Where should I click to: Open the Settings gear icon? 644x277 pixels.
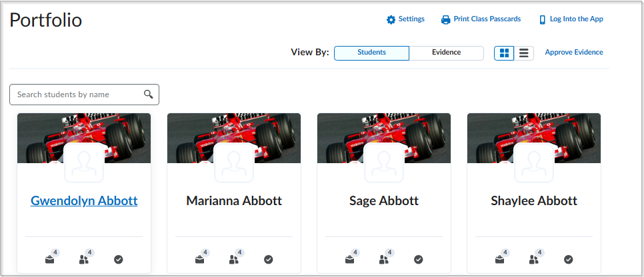[x=391, y=20]
